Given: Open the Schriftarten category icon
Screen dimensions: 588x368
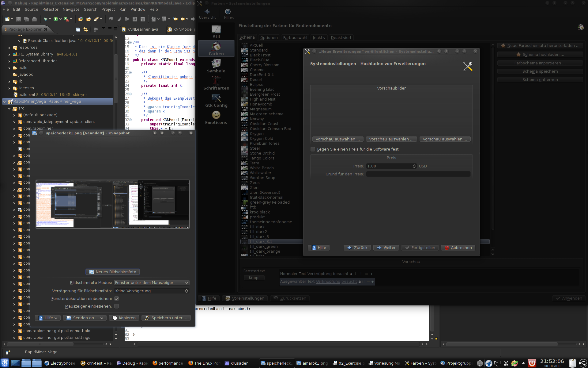Looking at the screenshot, I should (x=216, y=83).
